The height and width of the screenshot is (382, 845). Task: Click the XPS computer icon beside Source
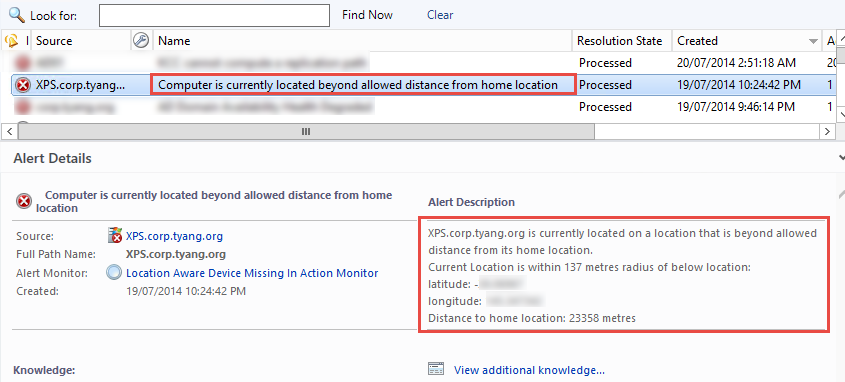tap(115, 235)
